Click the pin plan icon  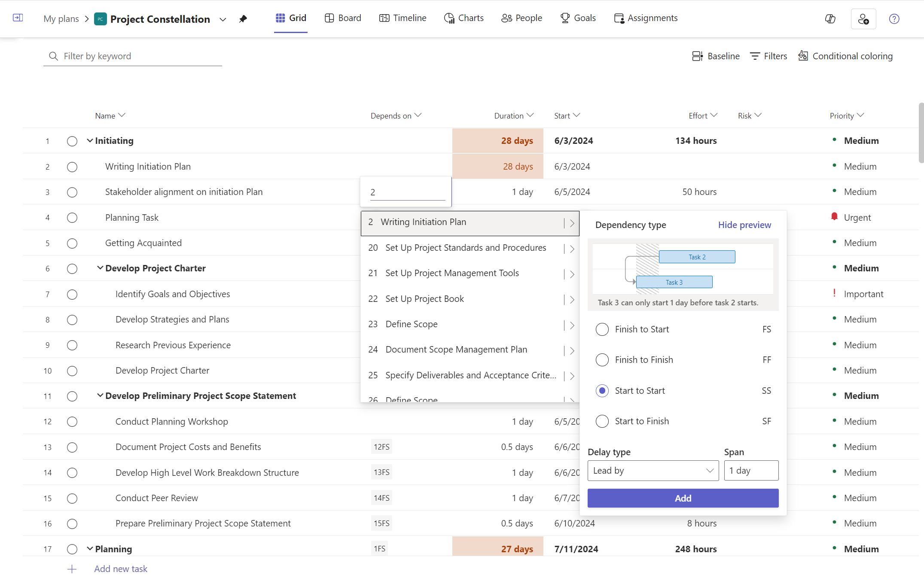coord(243,19)
